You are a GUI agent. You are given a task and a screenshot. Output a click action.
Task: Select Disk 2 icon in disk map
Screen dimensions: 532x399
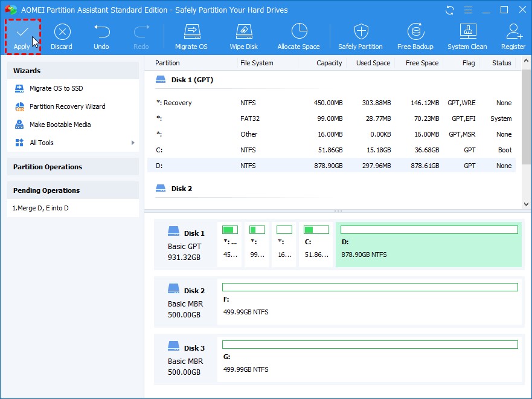(174, 289)
